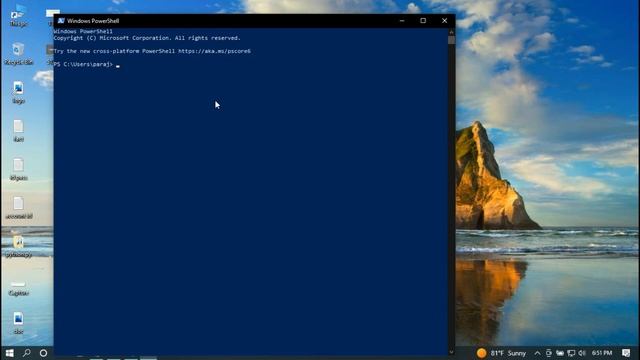Close the Windows PowerShell window
Viewport: 640px width, 360px height.
click(x=444, y=21)
